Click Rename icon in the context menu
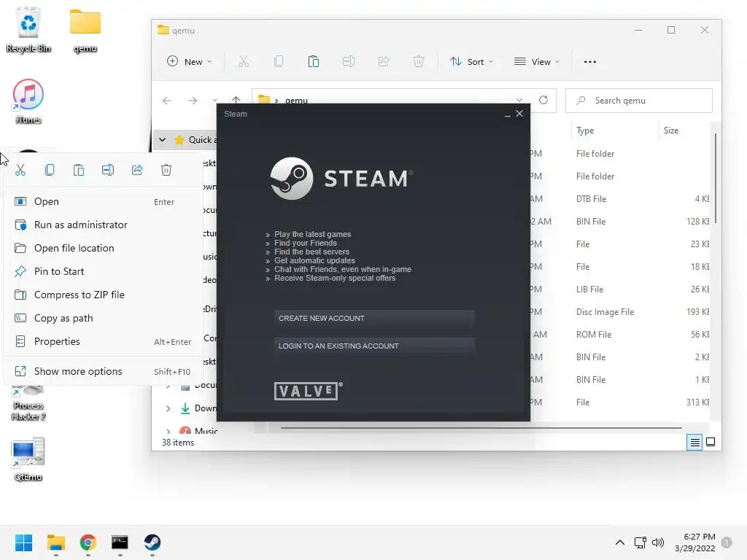 (x=108, y=170)
